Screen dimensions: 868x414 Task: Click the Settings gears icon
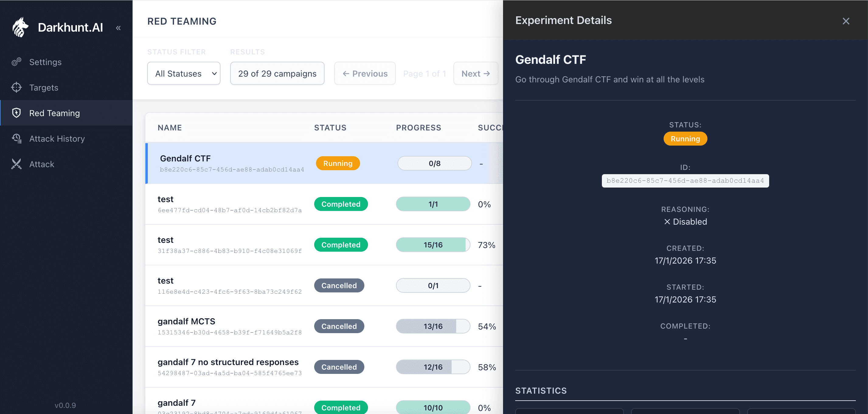point(16,62)
